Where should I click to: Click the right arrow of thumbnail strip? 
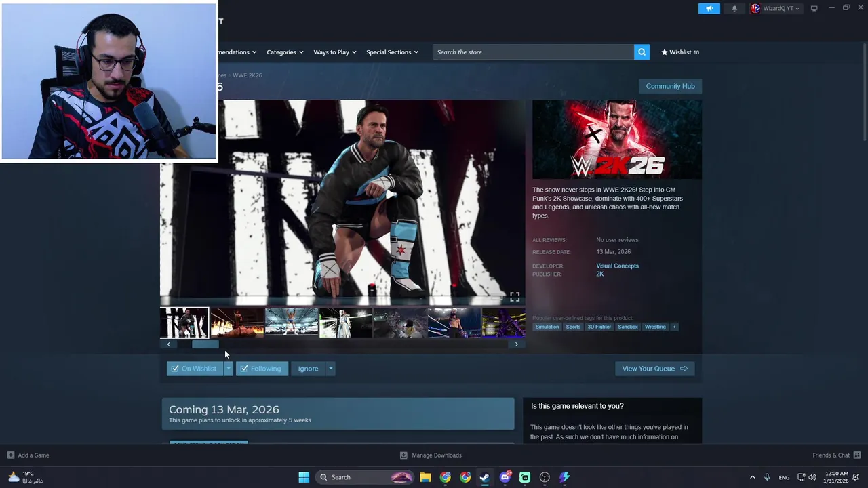point(517,344)
